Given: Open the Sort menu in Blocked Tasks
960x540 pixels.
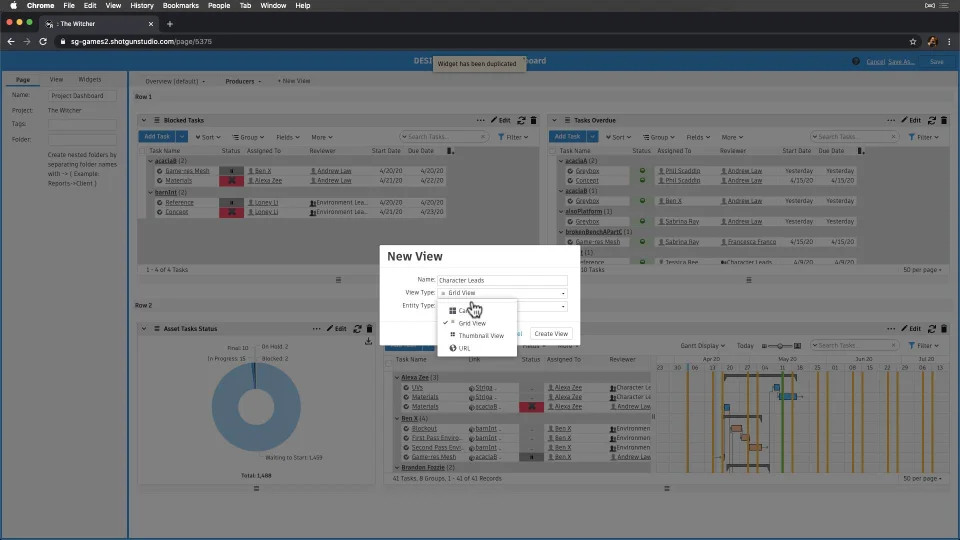Looking at the screenshot, I should coord(208,137).
